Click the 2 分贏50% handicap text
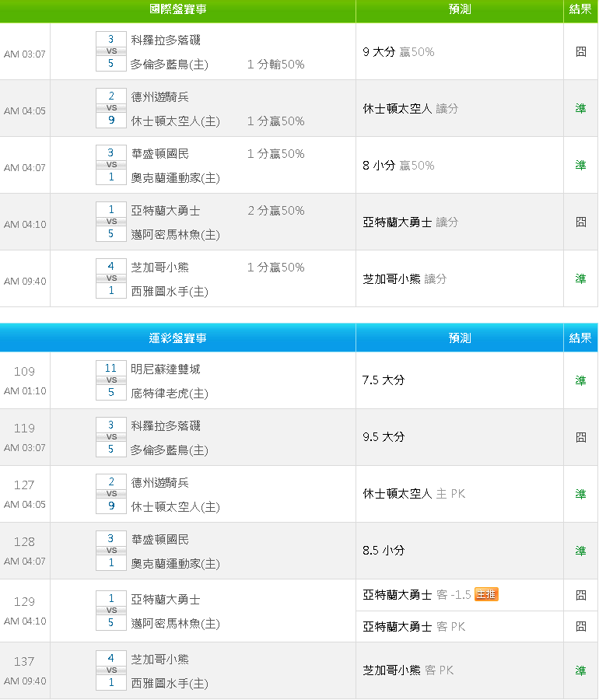This screenshot has height=700, width=599. click(x=276, y=210)
